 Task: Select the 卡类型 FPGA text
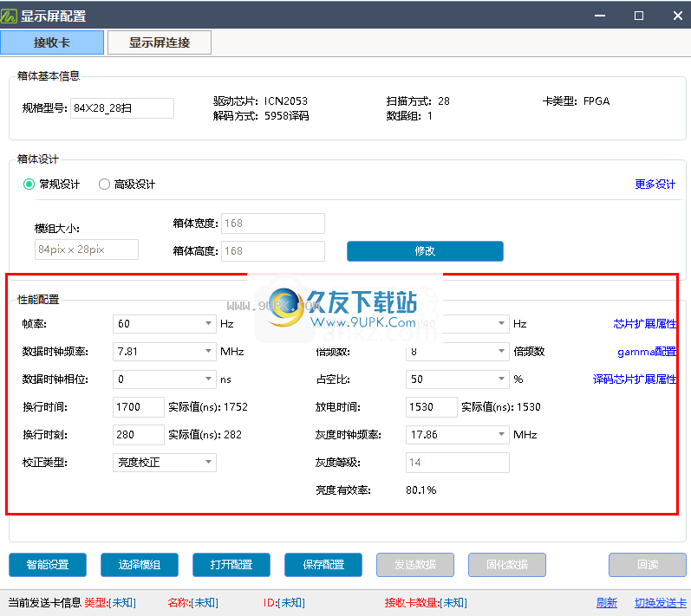pos(576,101)
